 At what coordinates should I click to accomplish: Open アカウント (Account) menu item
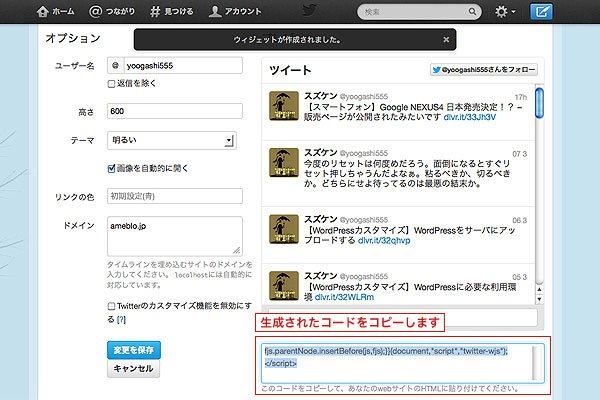point(235,11)
